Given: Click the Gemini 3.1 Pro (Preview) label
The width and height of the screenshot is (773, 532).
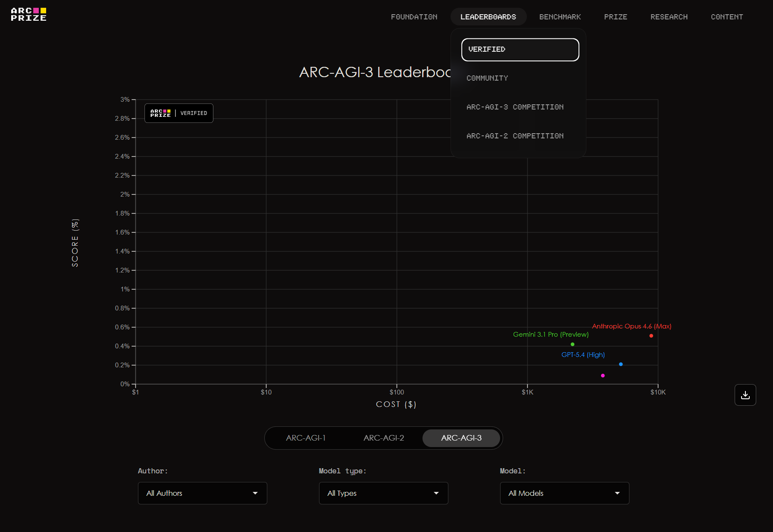Looking at the screenshot, I should [x=551, y=335].
